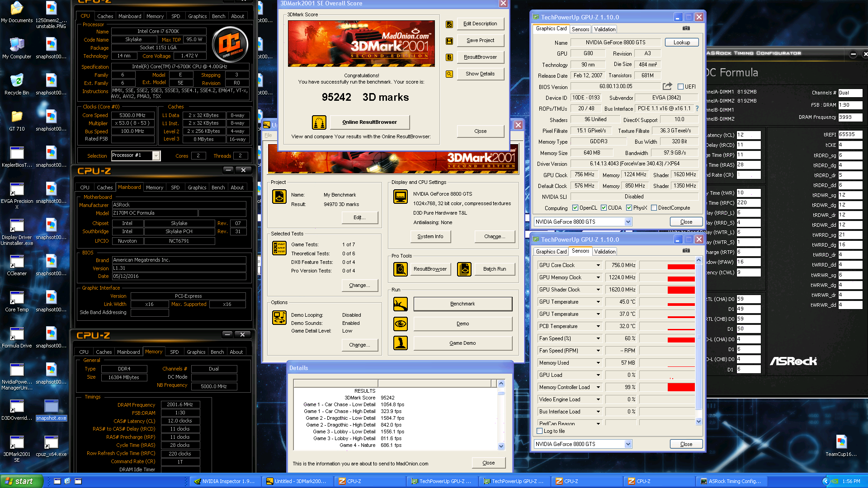Open the My Documents desktop icon
868x488 pixels.
point(17,12)
